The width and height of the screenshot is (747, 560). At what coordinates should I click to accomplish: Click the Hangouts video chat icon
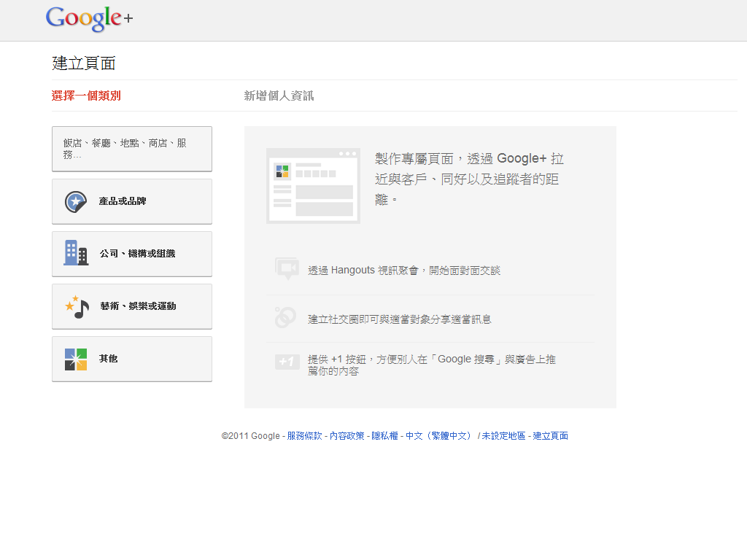coord(287,269)
